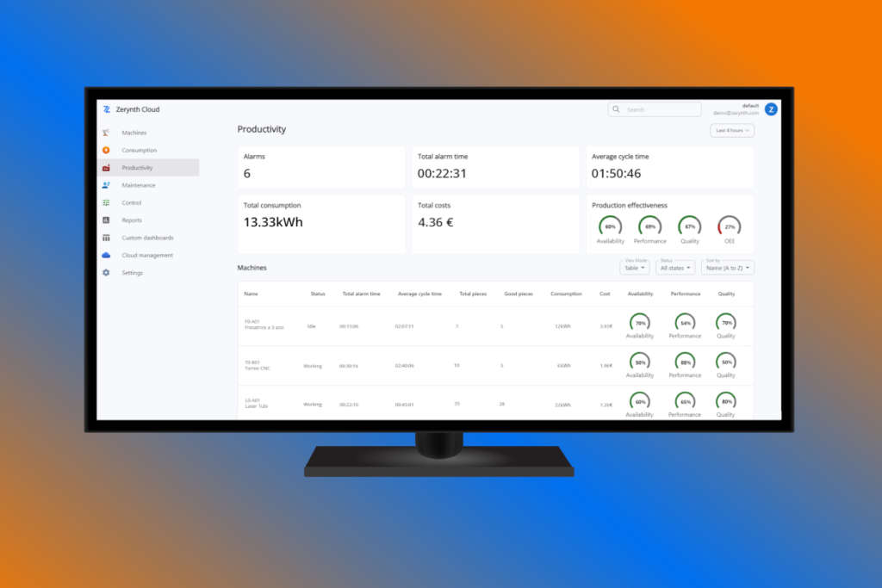
Task: Open the Sort by Name dropdown
Action: pyautogui.click(x=728, y=268)
